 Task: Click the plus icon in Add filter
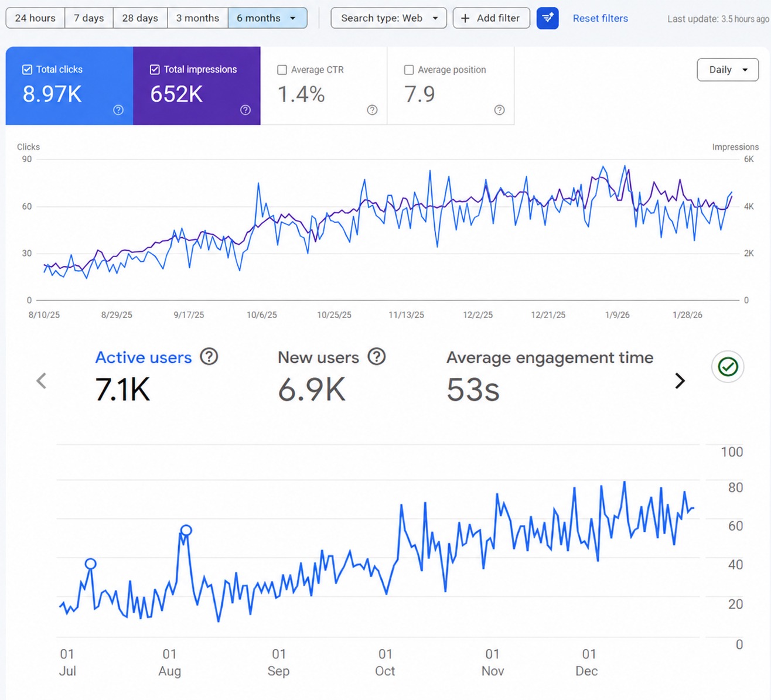465,18
